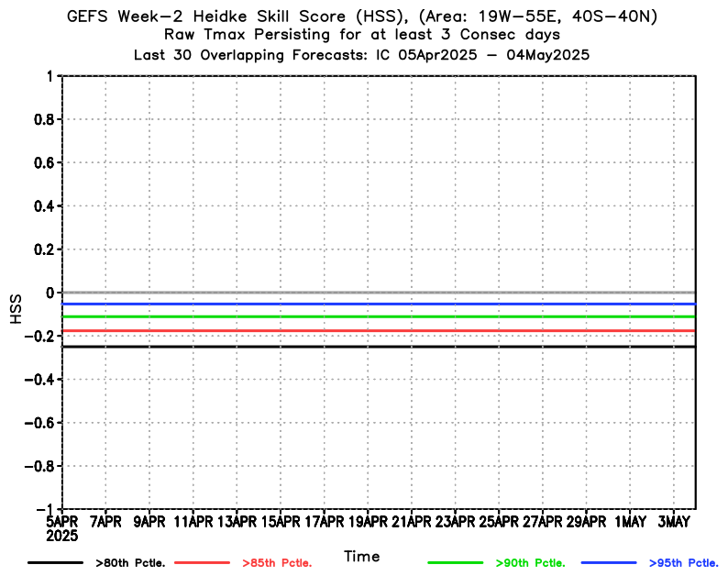Click the y-axis label '0'
The height and width of the screenshot is (576, 728).
[50, 294]
